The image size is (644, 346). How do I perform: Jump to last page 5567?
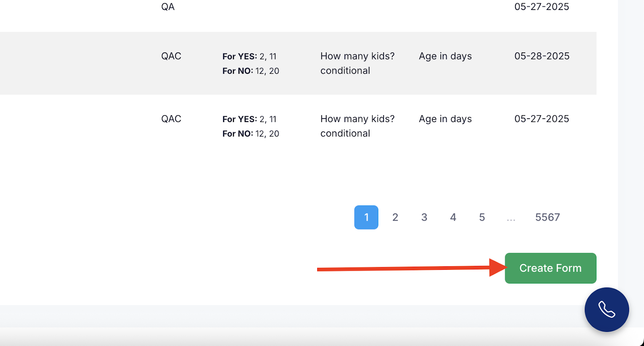(x=547, y=218)
